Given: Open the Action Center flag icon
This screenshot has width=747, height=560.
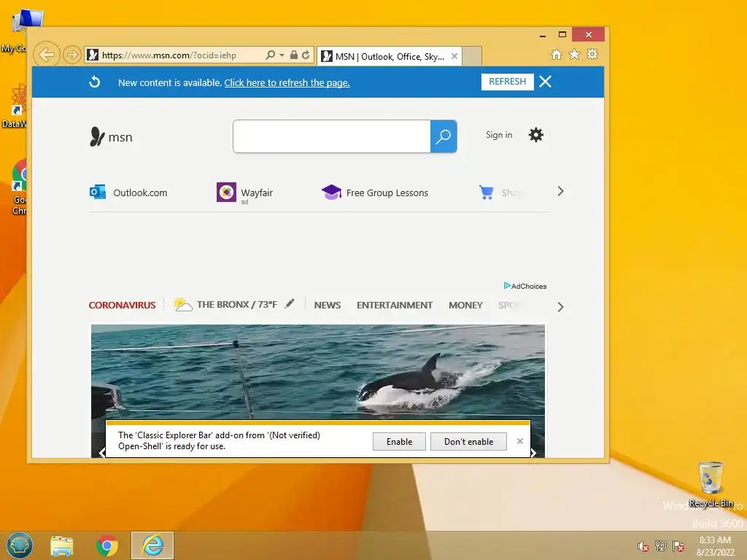Looking at the screenshot, I should [678, 545].
